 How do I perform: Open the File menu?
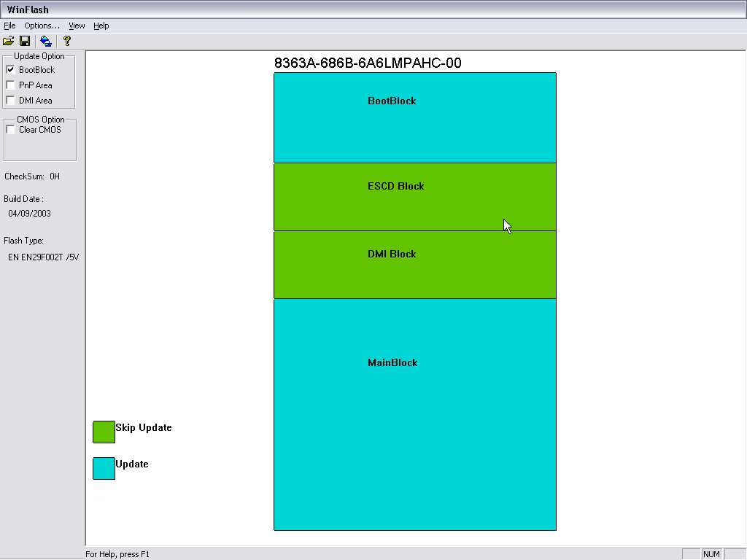click(9, 26)
